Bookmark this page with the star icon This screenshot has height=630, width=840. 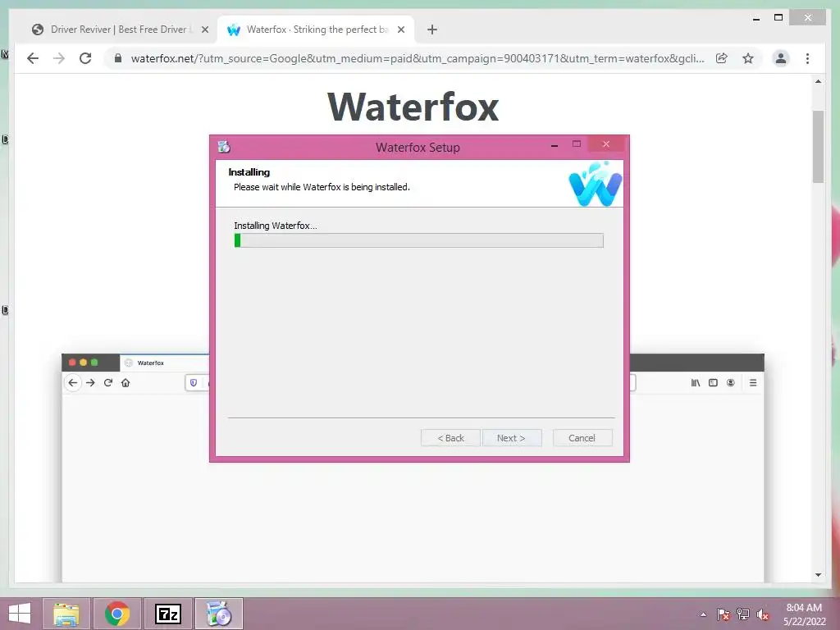pos(748,58)
